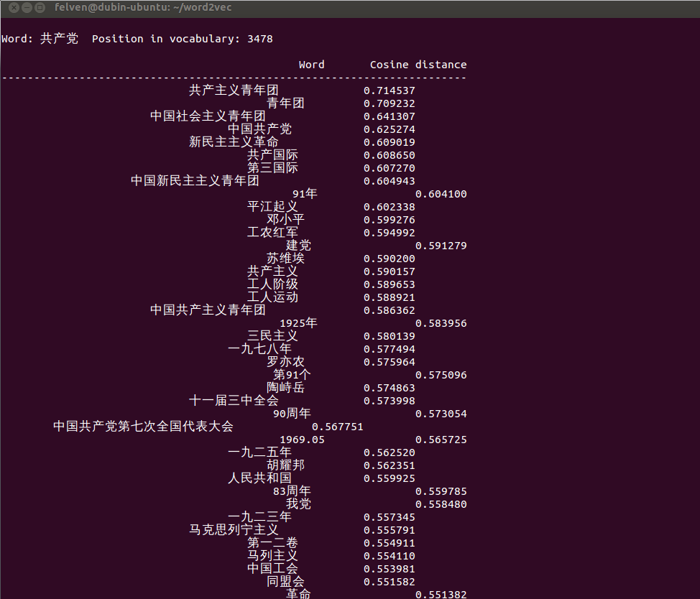Viewport: 700px width, 599px height.
Task: Select the name 胡耀邦
Action: [x=285, y=465]
